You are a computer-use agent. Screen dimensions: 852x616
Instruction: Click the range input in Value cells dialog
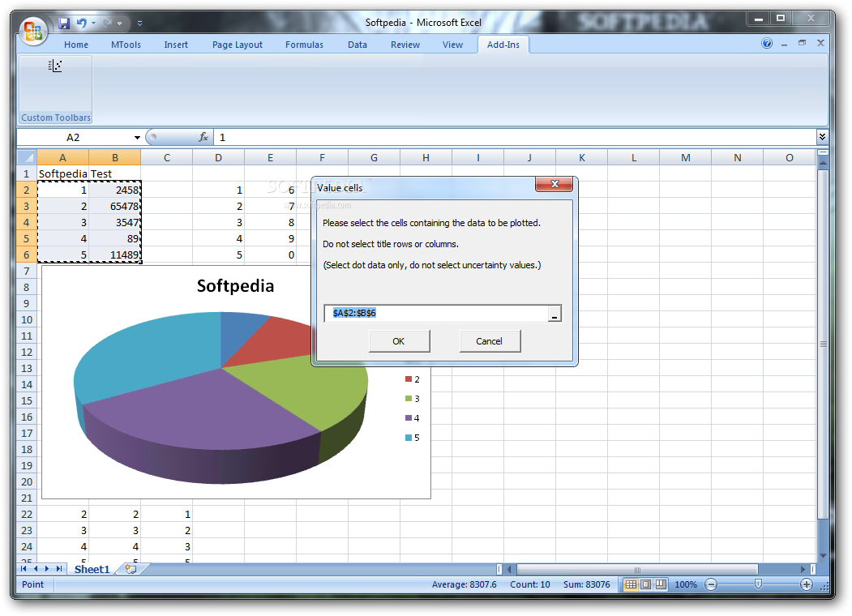[436, 313]
